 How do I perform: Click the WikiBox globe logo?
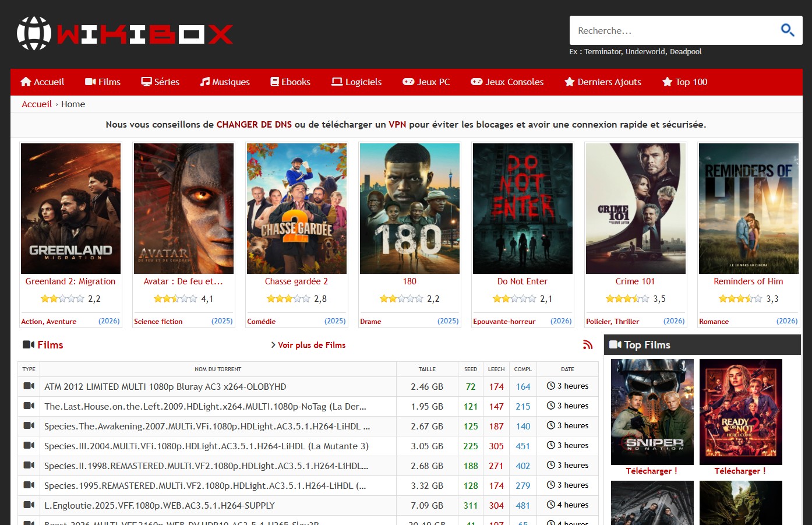coord(34,33)
